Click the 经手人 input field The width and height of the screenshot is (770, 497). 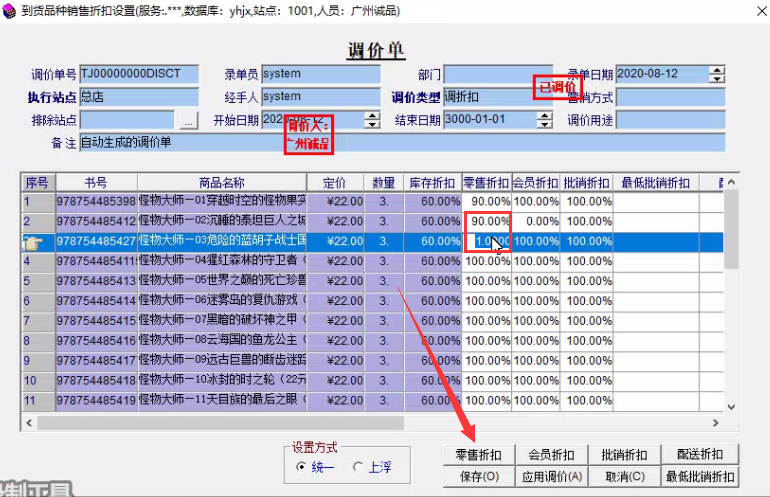(321, 97)
